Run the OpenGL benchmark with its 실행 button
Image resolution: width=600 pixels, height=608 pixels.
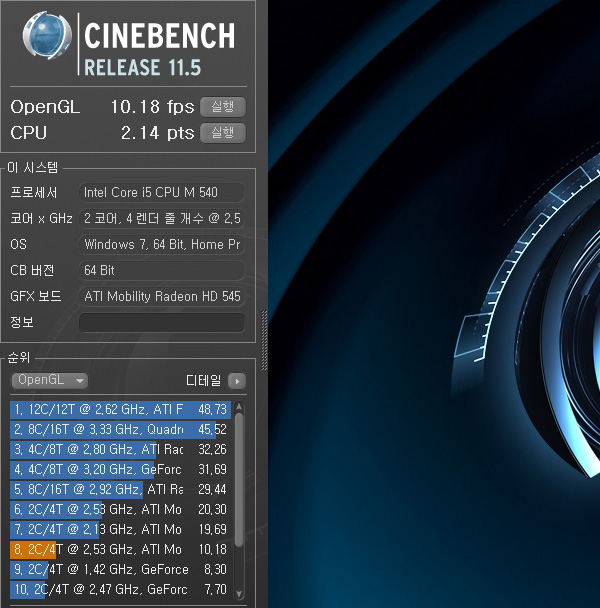coord(223,107)
